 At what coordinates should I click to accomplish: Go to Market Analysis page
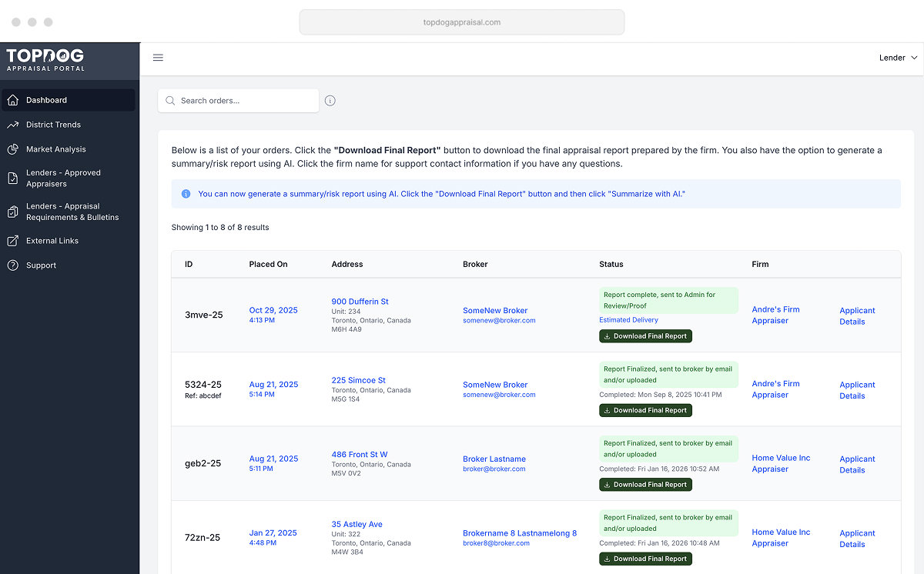tap(55, 149)
